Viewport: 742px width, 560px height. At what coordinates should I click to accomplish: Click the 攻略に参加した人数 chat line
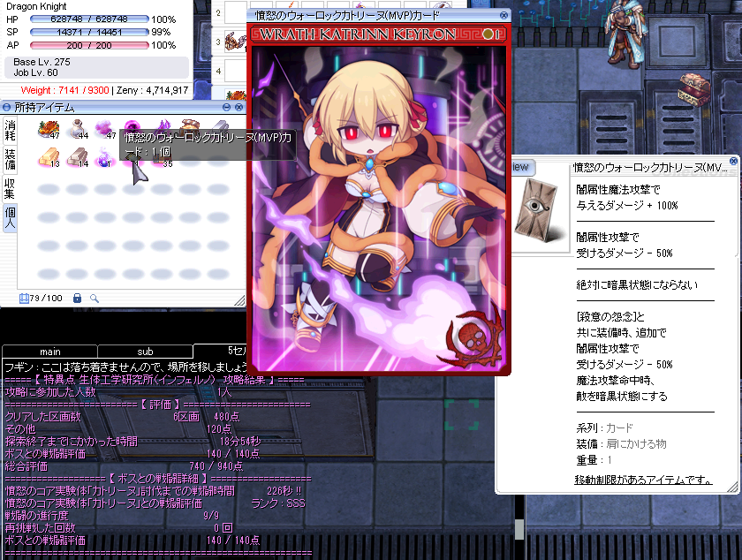tap(117, 392)
